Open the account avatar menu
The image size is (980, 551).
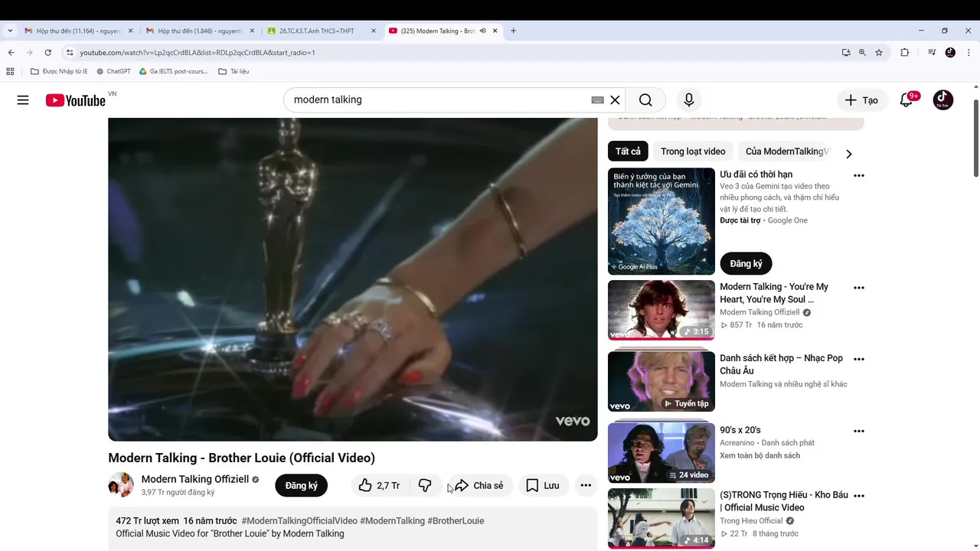[x=943, y=100]
